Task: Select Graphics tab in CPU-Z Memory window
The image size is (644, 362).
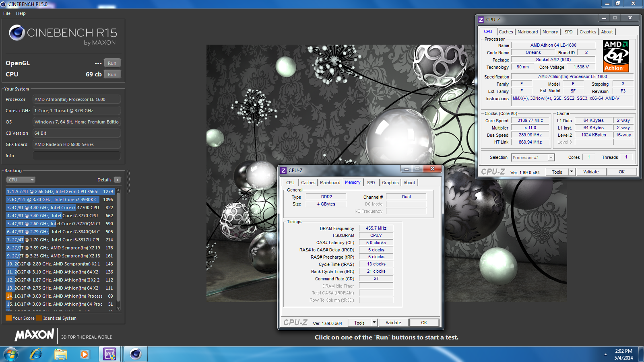Action: tap(390, 183)
